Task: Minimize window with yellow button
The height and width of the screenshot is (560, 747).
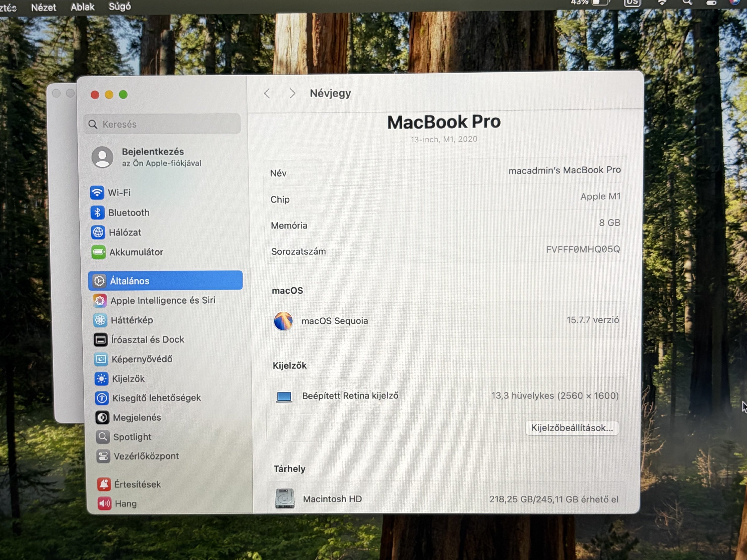Action: pos(109,95)
